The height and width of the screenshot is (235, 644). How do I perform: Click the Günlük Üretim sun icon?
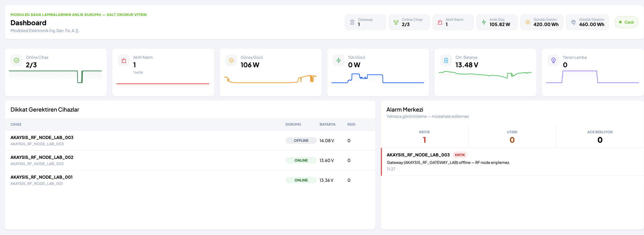(x=528, y=22)
